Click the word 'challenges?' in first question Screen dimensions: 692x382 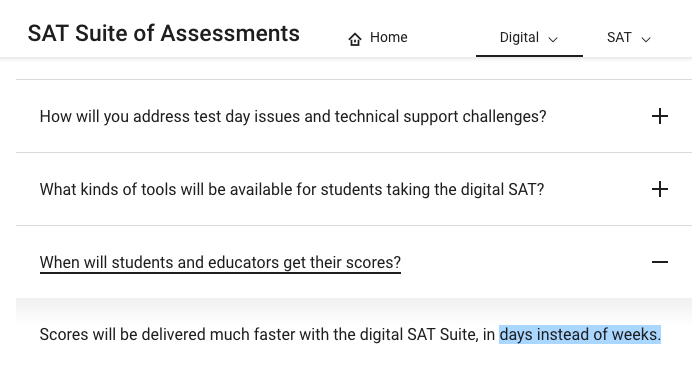click(504, 116)
